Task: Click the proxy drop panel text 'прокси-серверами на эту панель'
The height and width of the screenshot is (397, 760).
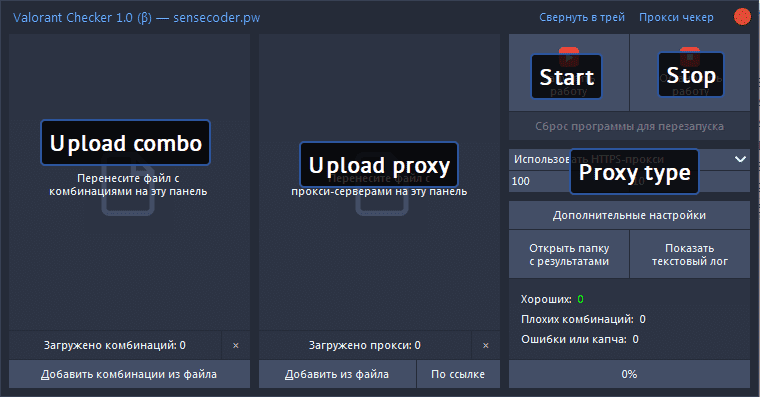Action: point(379,191)
